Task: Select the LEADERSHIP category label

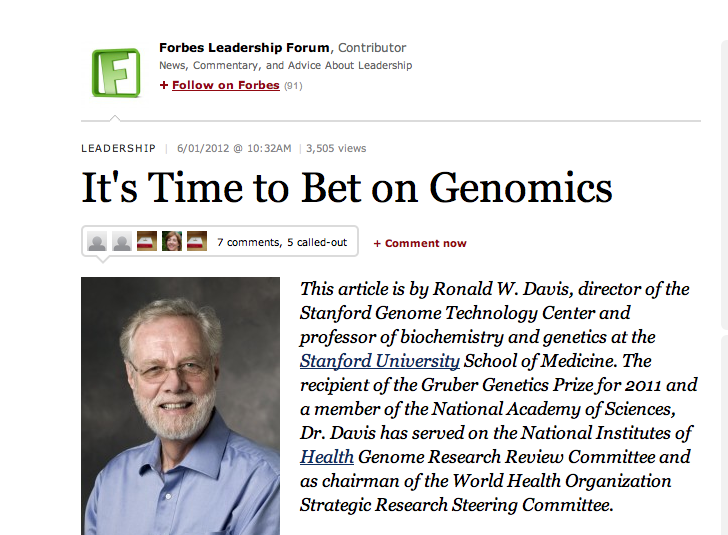Action: click(118, 149)
